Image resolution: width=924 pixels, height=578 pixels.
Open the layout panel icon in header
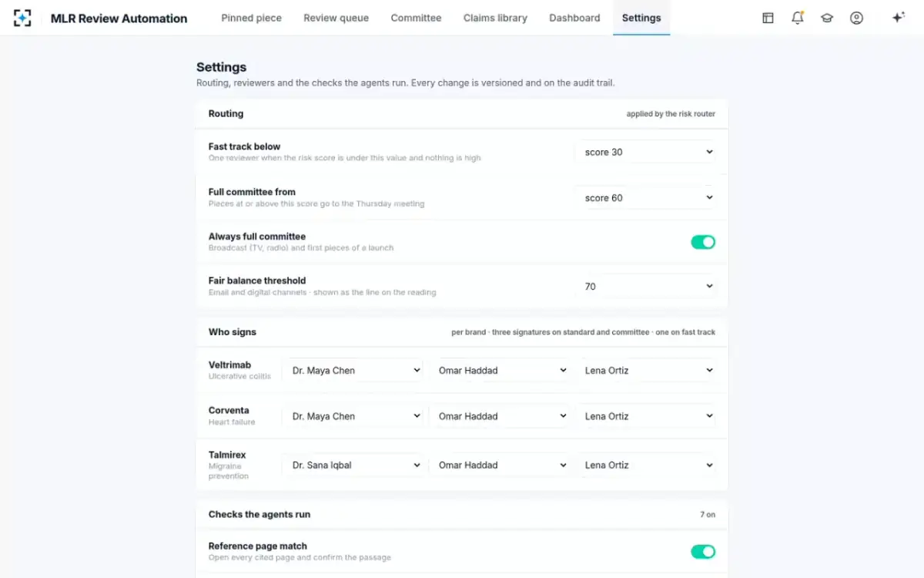(x=768, y=18)
